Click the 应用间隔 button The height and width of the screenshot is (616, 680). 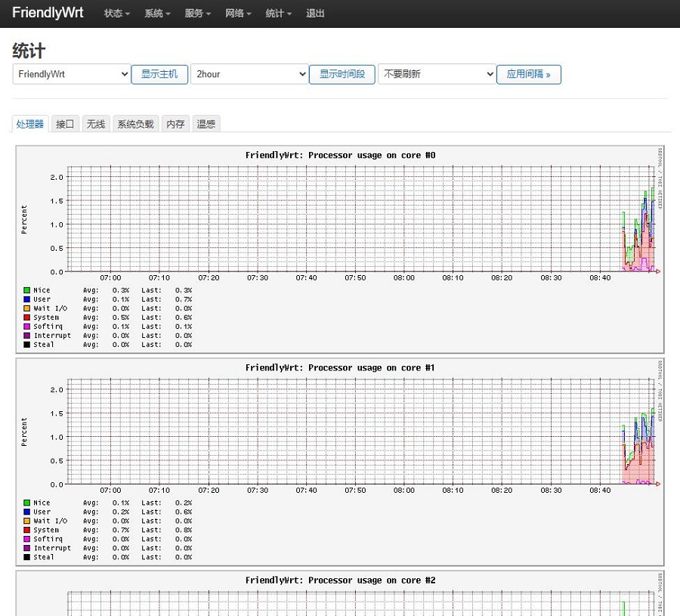tap(529, 74)
